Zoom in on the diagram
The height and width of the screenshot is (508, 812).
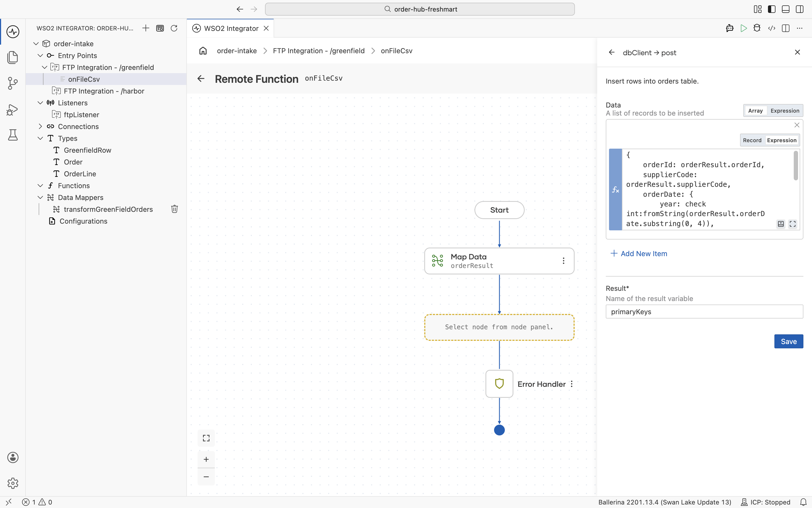(x=206, y=459)
